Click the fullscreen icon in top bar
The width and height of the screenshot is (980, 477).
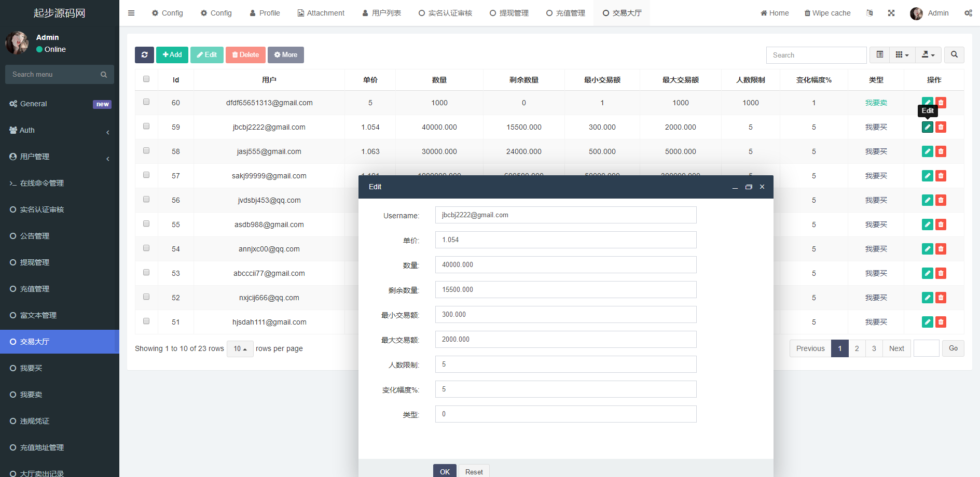[891, 13]
